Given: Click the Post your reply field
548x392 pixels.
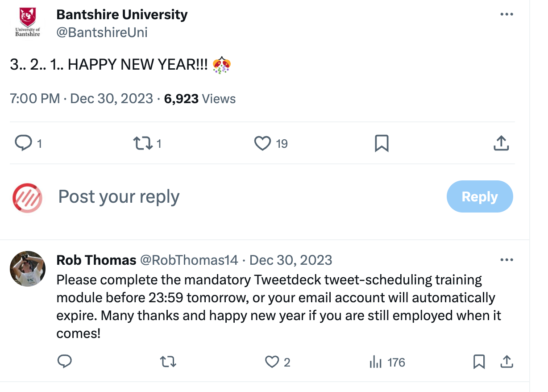Looking at the screenshot, I should [118, 196].
